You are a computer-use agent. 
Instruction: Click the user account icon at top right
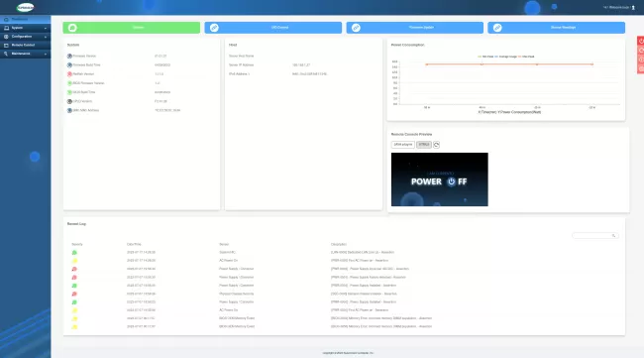(633, 7)
